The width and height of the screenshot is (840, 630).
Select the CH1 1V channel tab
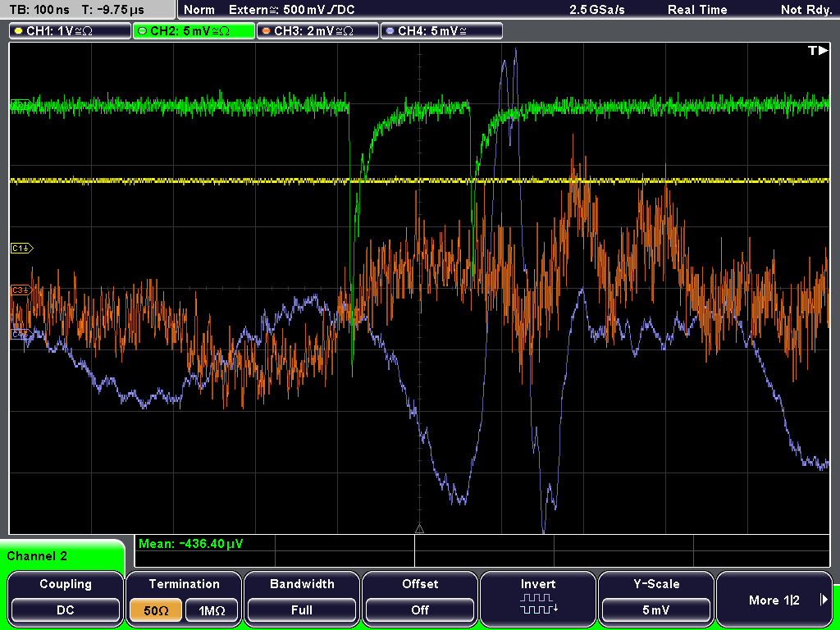71,31
